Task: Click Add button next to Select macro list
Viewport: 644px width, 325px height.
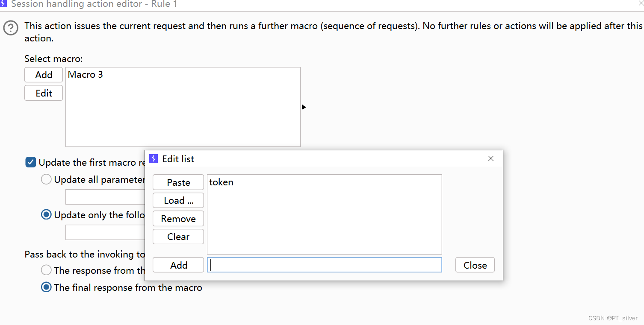Action: pos(44,75)
